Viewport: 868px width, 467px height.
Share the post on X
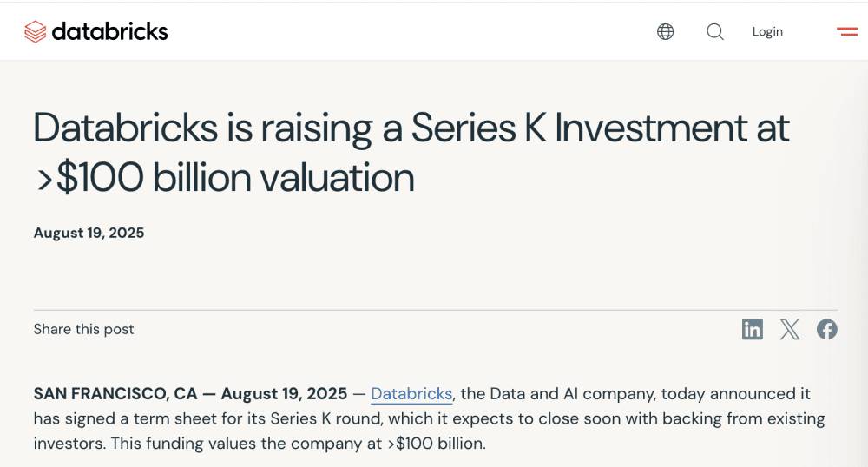pyautogui.click(x=790, y=329)
